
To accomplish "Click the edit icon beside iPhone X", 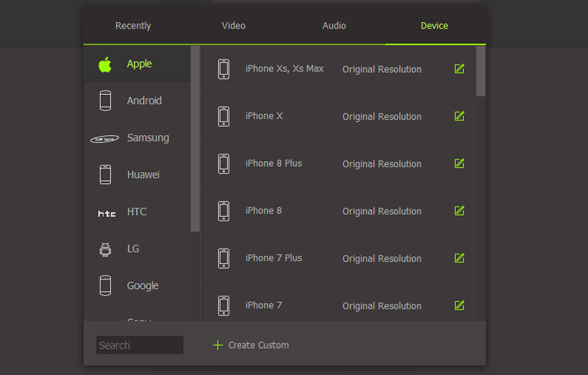I will coord(459,116).
